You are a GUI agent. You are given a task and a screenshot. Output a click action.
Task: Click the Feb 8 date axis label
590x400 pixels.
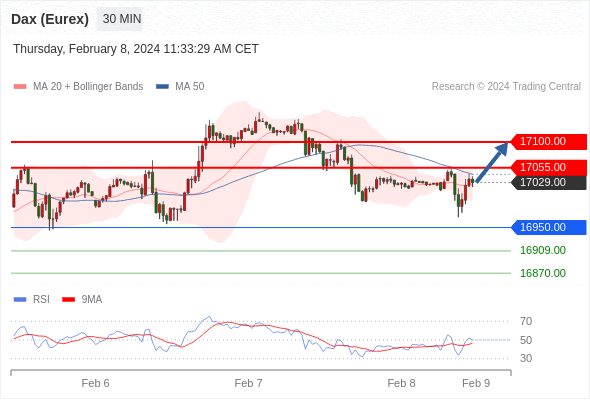click(x=401, y=383)
